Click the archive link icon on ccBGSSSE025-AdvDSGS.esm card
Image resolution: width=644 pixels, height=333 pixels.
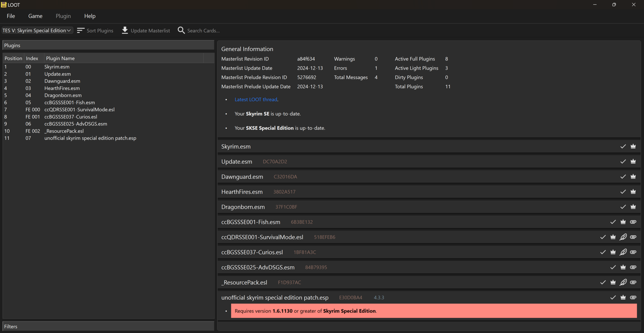[633, 267]
